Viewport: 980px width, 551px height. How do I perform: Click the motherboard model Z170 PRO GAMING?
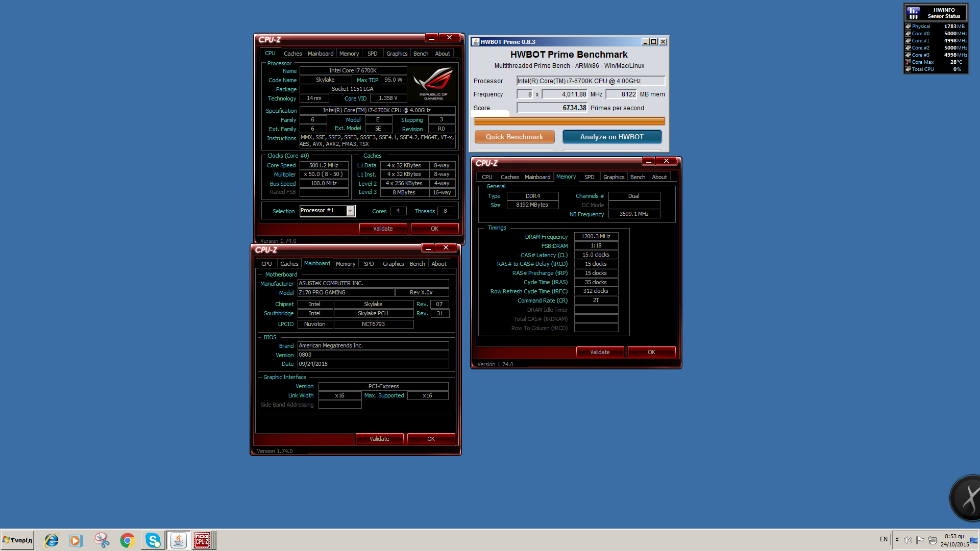pyautogui.click(x=346, y=292)
